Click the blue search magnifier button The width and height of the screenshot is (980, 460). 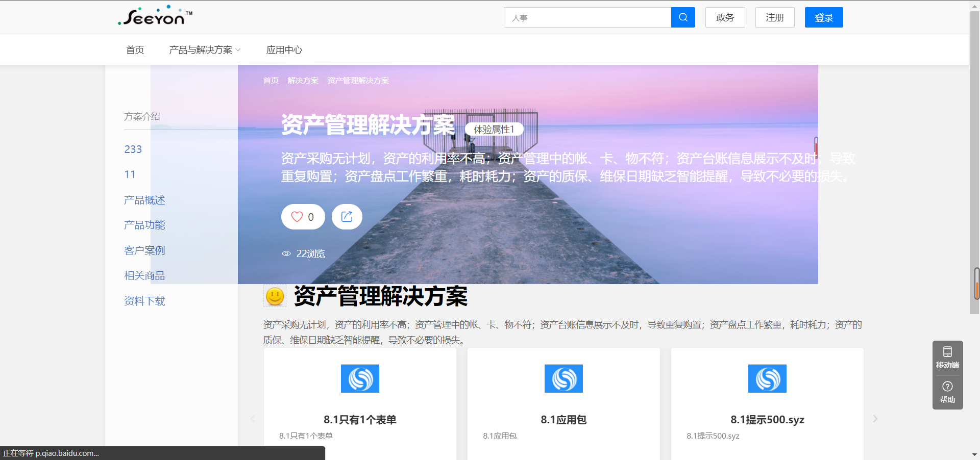(683, 17)
